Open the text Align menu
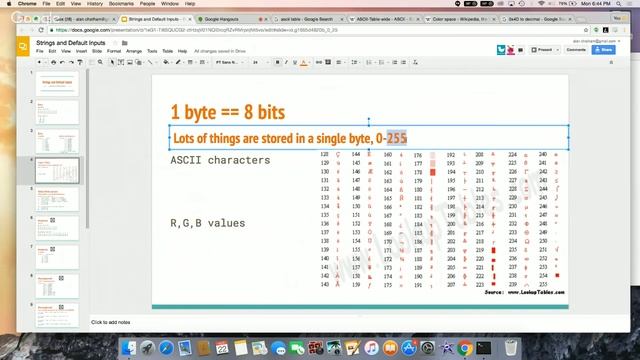 340,62
